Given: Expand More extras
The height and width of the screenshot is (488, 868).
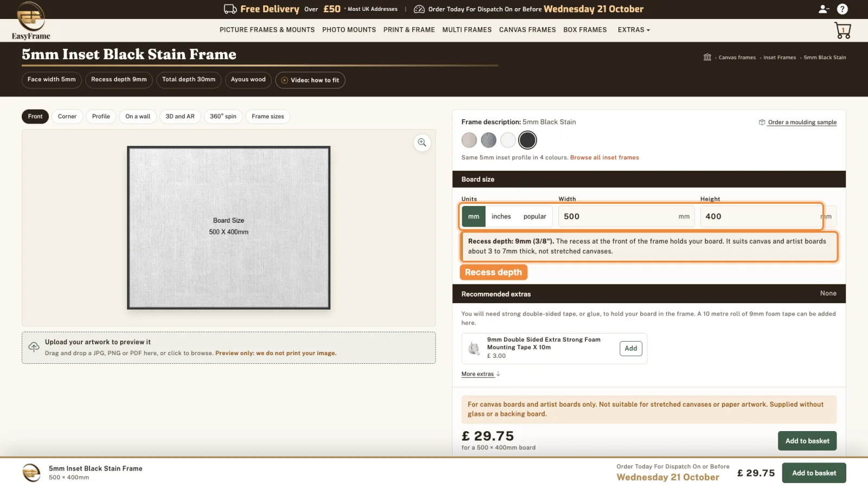Looking at the screenshot, I should (x=481, y=374).
